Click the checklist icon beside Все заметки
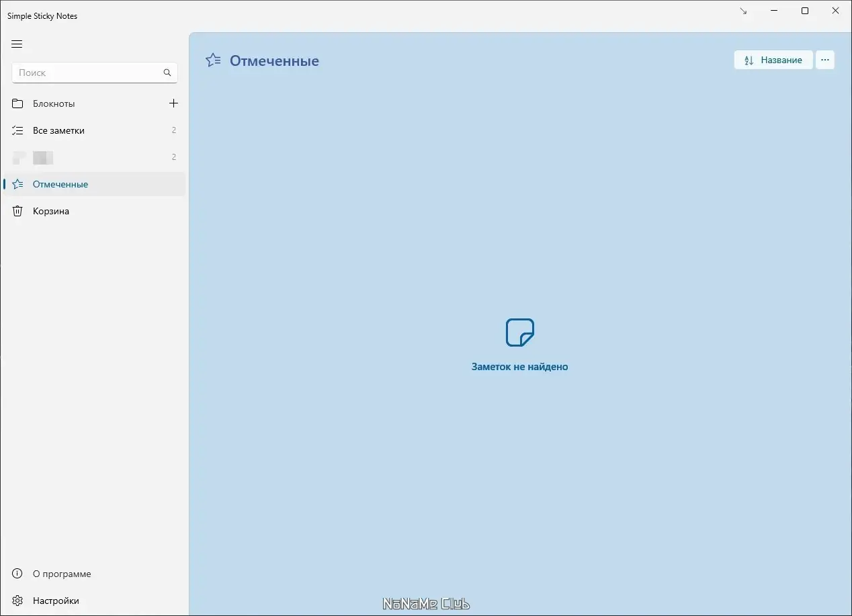The image size is (852, 616). point(17,130)
